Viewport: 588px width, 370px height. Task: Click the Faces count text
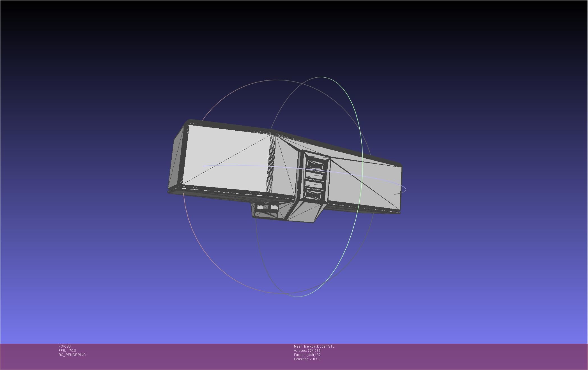pos(307,355)
